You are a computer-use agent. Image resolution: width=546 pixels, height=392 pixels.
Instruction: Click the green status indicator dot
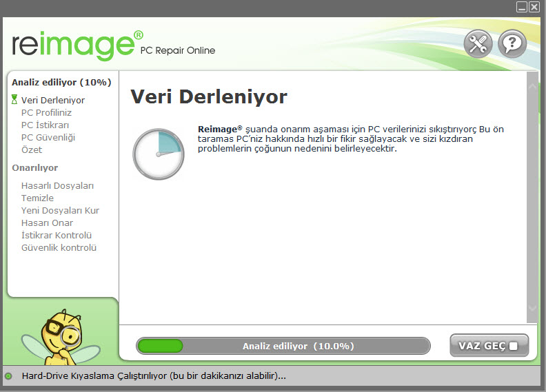pos(8,376)
